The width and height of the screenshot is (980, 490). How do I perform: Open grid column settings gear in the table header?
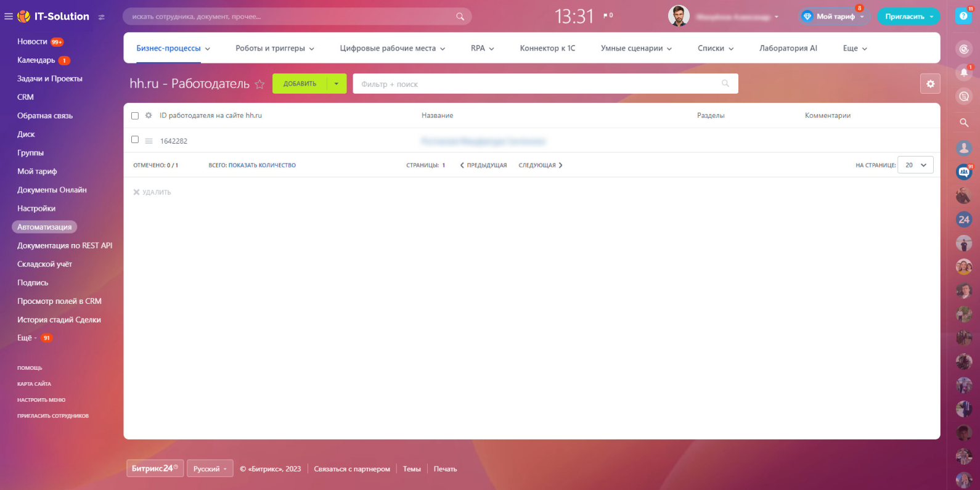coord(149,115)
